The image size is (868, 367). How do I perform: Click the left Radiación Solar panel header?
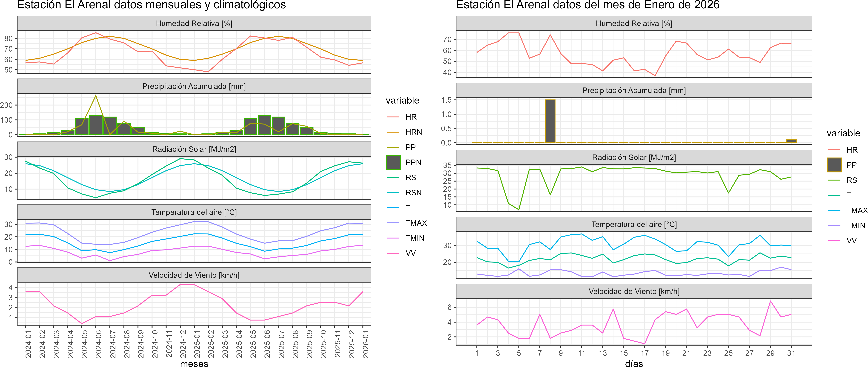(194, 149)
